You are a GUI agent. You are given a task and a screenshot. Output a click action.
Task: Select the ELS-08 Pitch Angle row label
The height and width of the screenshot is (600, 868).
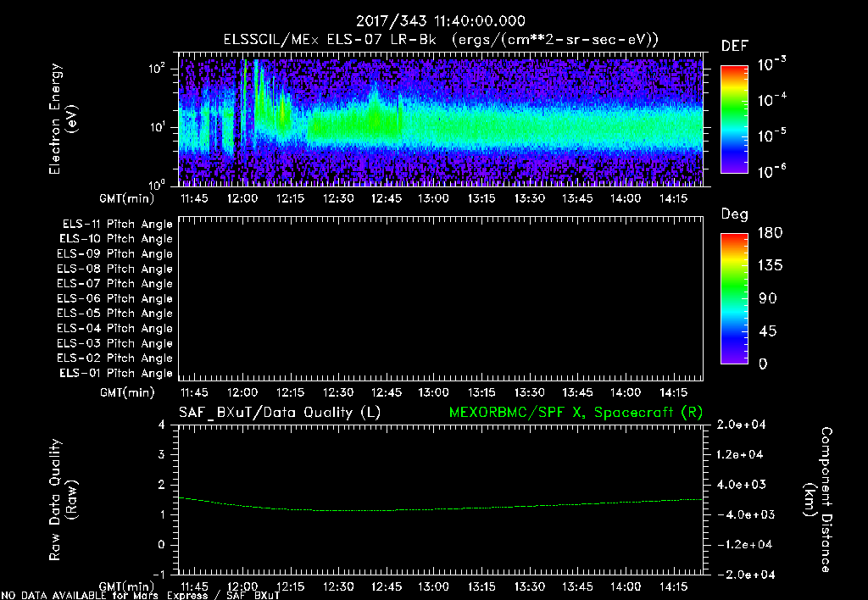[x=115, y=269]
